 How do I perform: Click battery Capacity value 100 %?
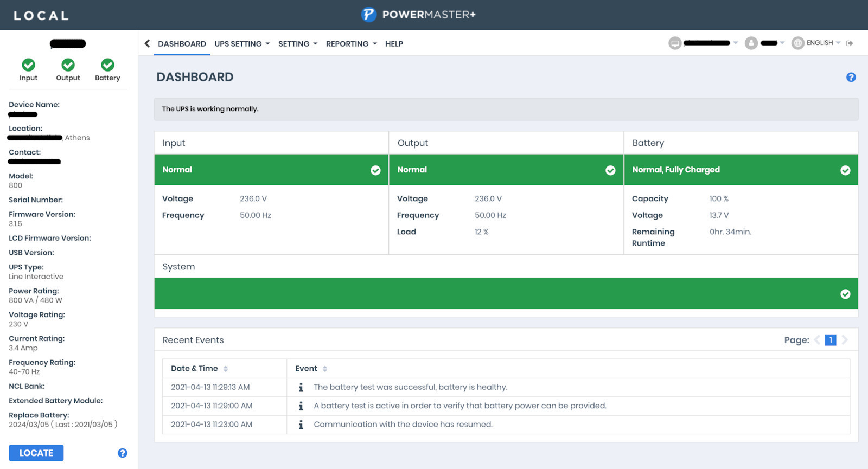point(719,198)
